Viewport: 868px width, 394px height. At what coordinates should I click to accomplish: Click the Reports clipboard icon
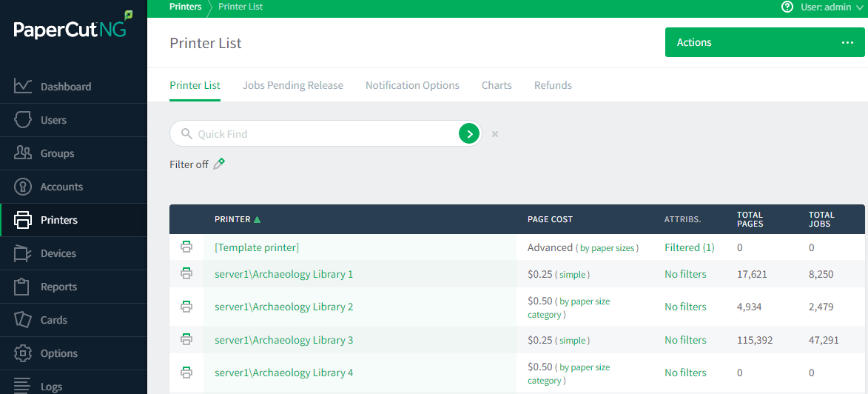(23, 287)
